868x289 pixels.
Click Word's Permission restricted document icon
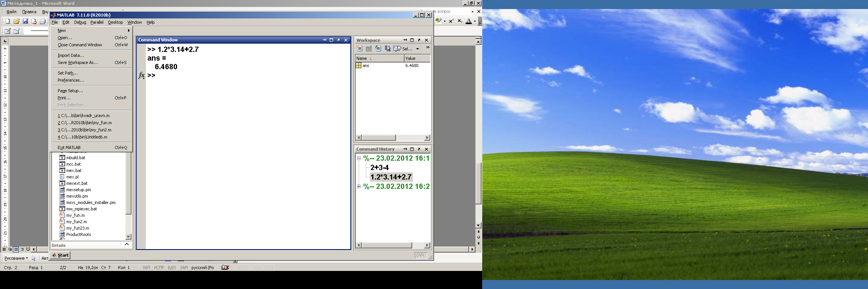pos(34,21)
